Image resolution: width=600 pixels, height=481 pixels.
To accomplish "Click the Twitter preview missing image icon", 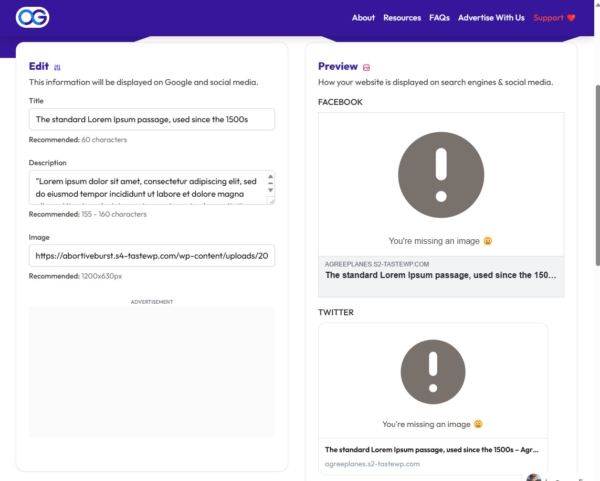I will click(x=432, y=372).
